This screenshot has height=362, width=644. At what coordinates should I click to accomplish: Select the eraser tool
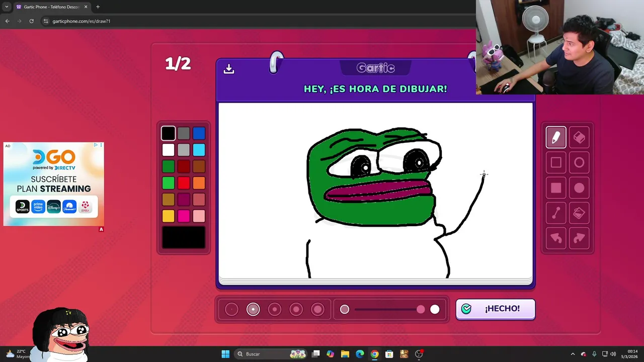point(579,137)
